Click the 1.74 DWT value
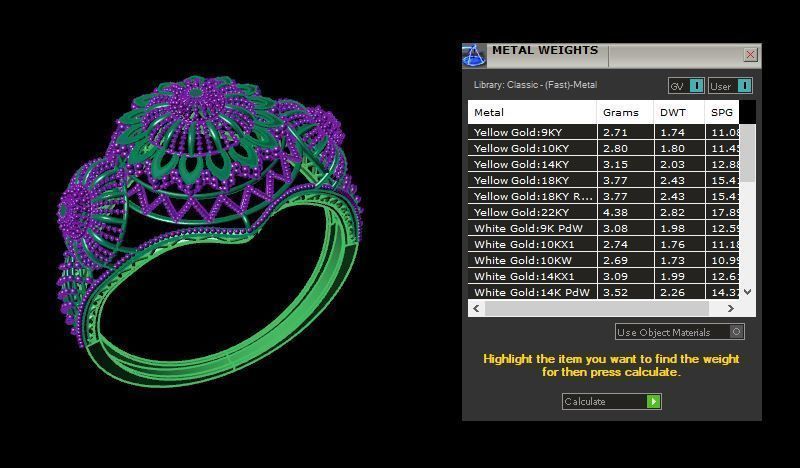The width and height of the screenshot is (800, 468). pyautogui.click(x=672, y=132)
